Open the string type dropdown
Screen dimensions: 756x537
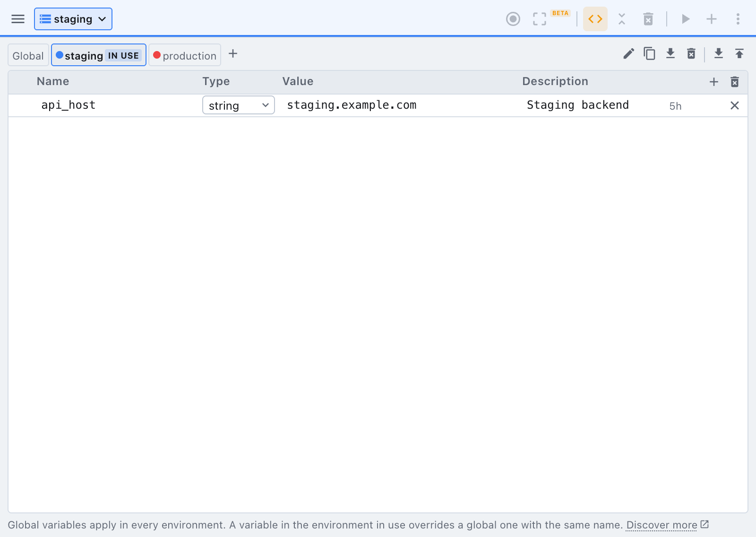click(x=239, y=105)
